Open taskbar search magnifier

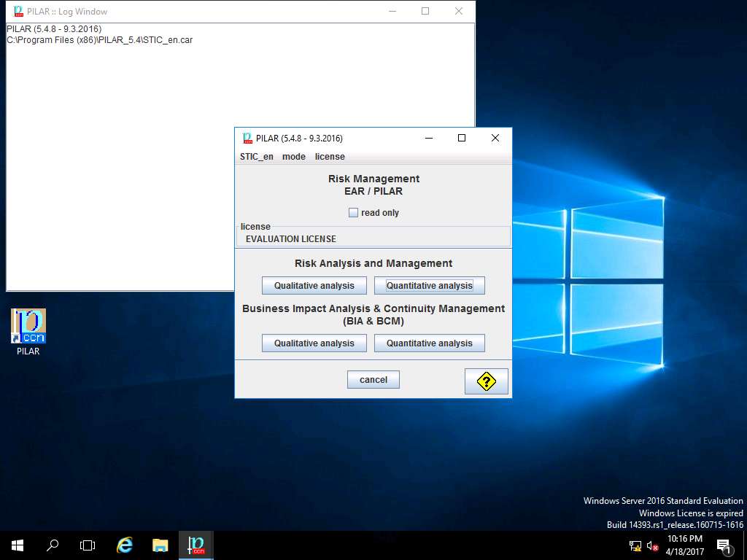53,545
